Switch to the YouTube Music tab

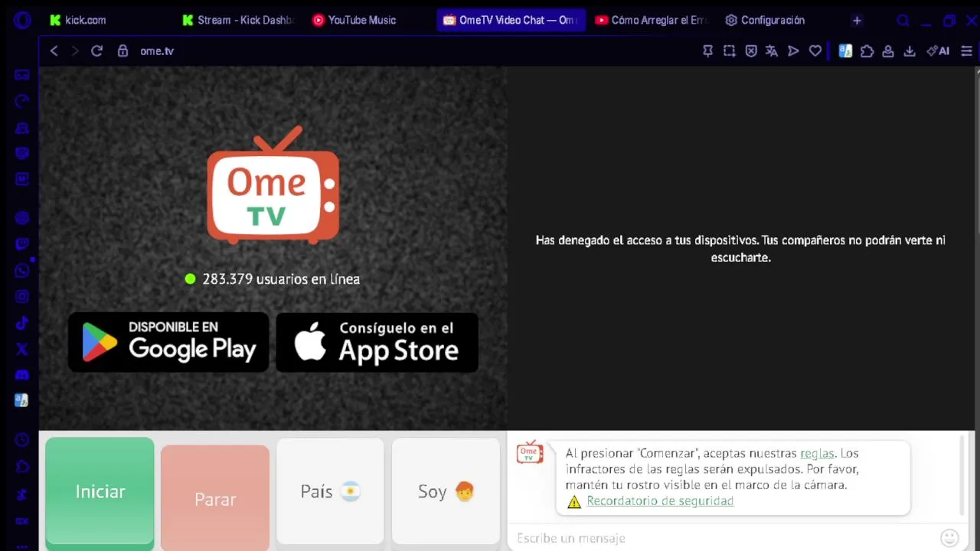coord(369,20)
